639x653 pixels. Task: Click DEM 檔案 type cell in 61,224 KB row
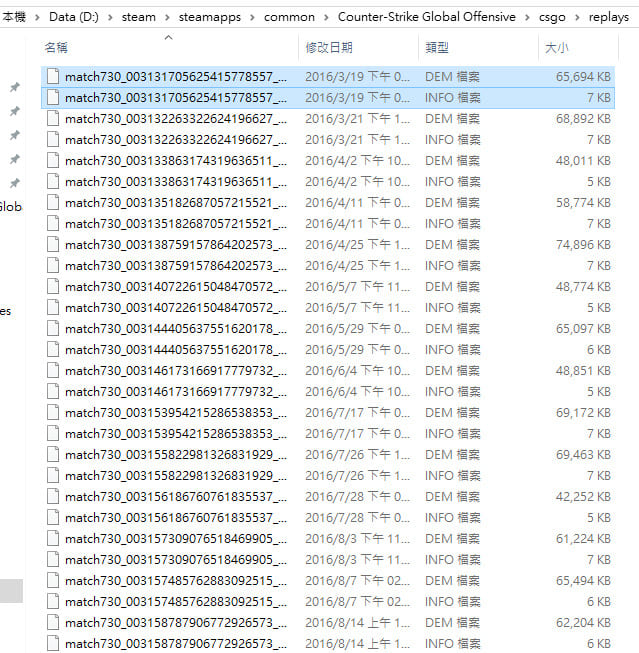click(452, 538)
